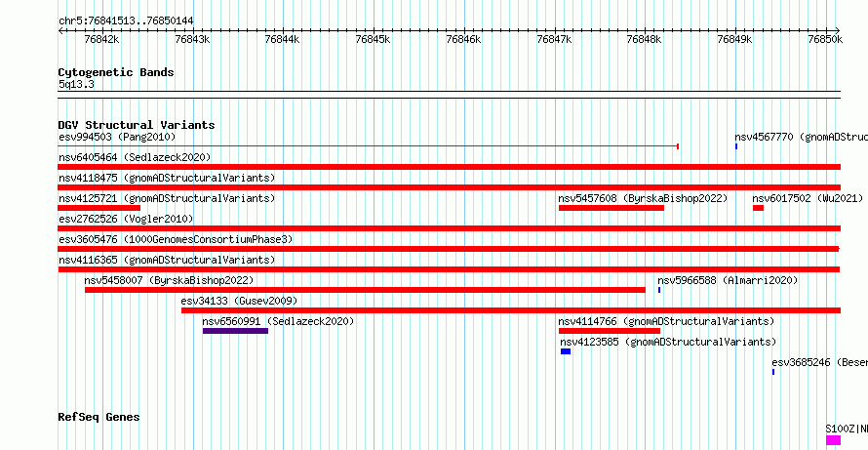Click the thin red line of esv994503
The width and height of the screenshot is (868, 450).
pyautogui.click(x=369, y=146)
